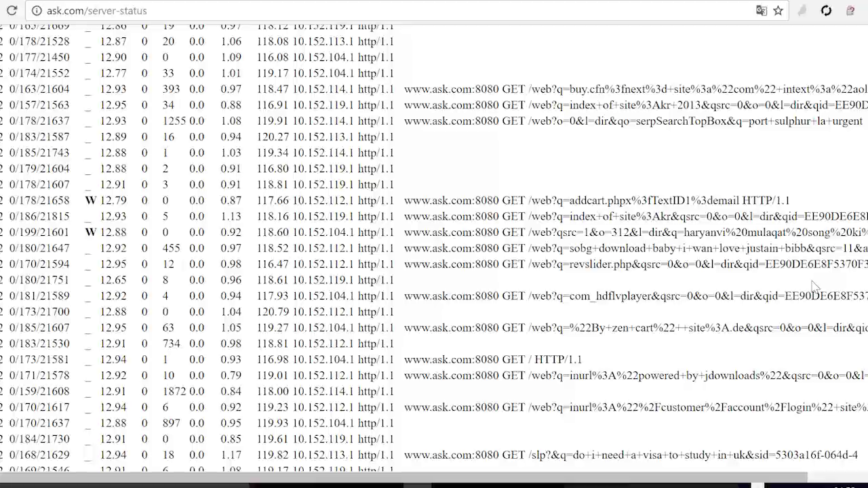Open the pink question-mark extension icon

(x=850, y=11)
